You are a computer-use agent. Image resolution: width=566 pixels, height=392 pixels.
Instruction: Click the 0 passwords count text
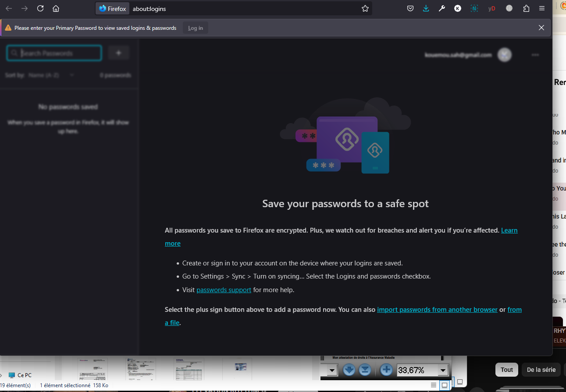coord(115,75)
